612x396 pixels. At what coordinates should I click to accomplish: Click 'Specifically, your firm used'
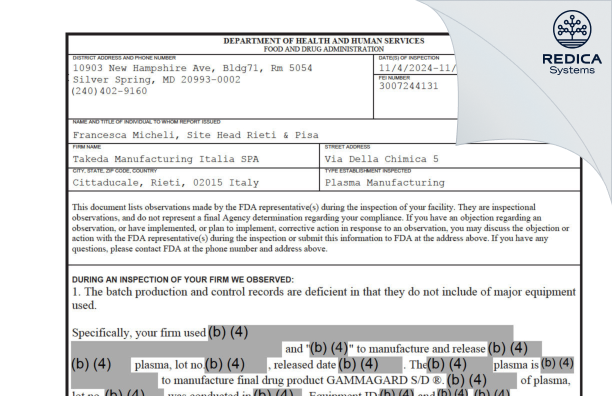[x=139, y=333]
